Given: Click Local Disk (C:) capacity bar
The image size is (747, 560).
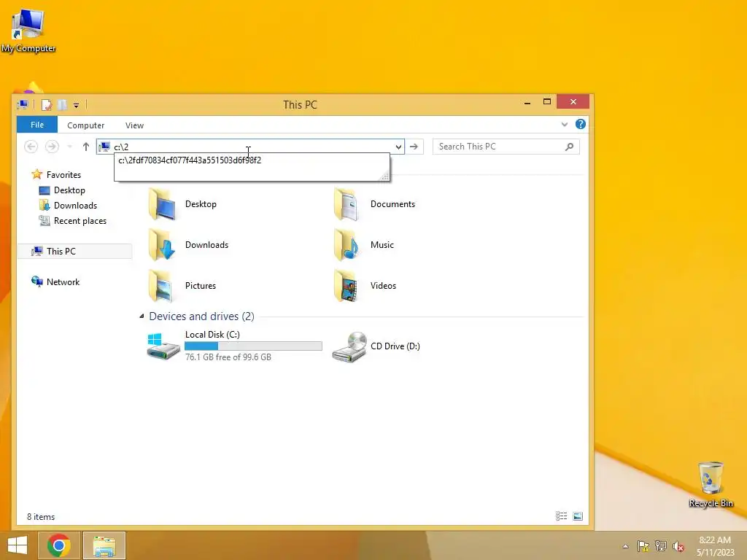Looking at the screenshot, I should click(x=253, y=346).
